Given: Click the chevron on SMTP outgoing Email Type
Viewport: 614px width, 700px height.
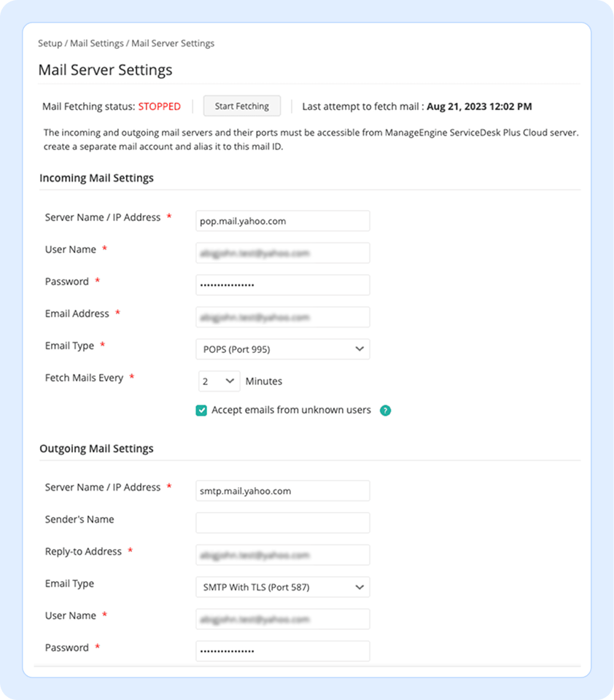Looking at the screenshot, I should [359, 587].
